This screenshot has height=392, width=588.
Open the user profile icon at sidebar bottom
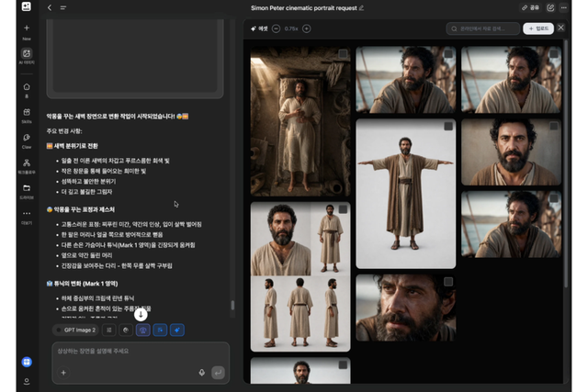point(27,381)
